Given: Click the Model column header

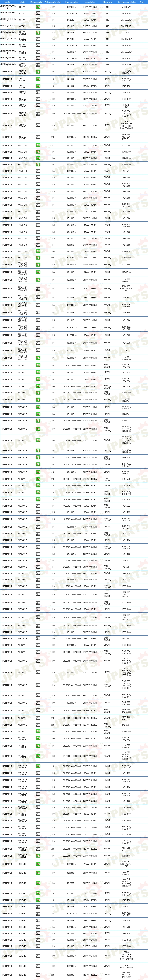Looking at the screenshot, I should click(x=23, y=2).
